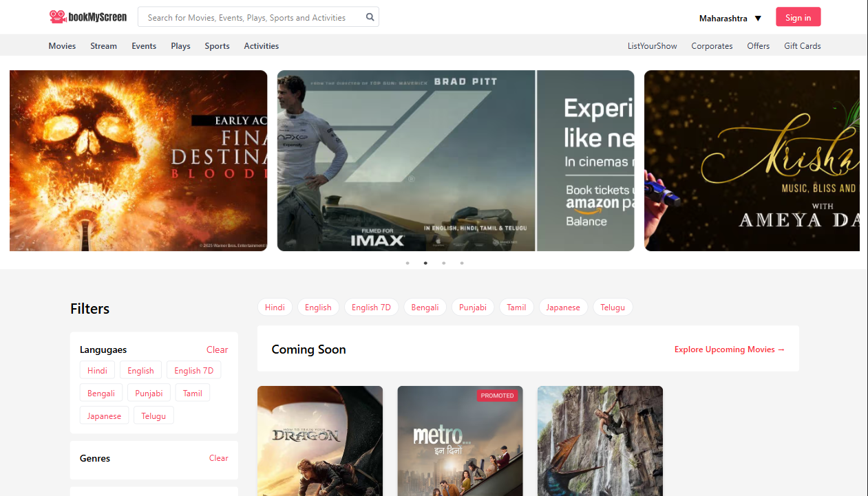Open the Stream menu
This screenshot has height=496, width=868.
tap(103, 46)
